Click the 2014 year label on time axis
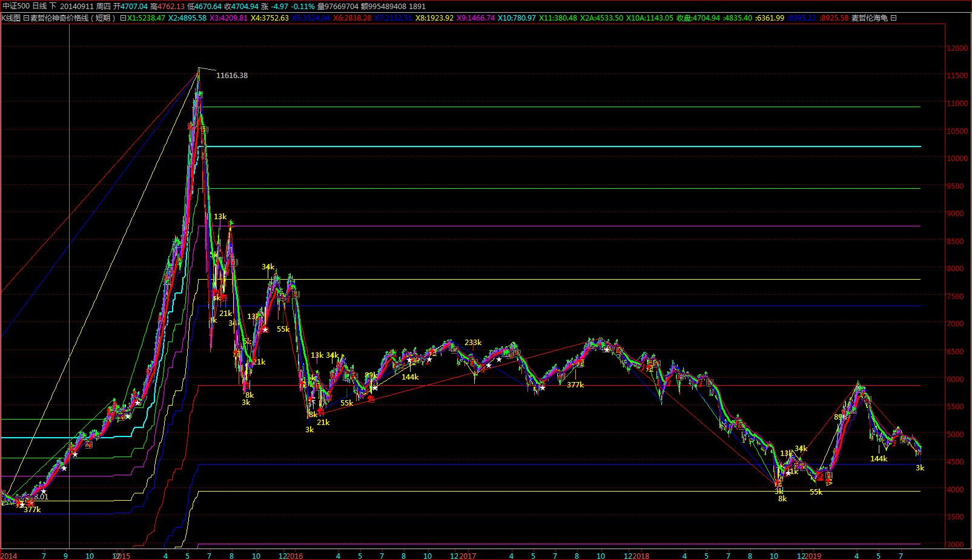972x560 pixels. click(x=9, y=556)
